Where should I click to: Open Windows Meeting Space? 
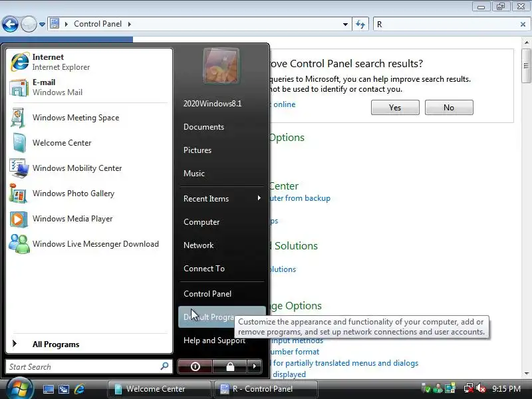click(89, 118)
